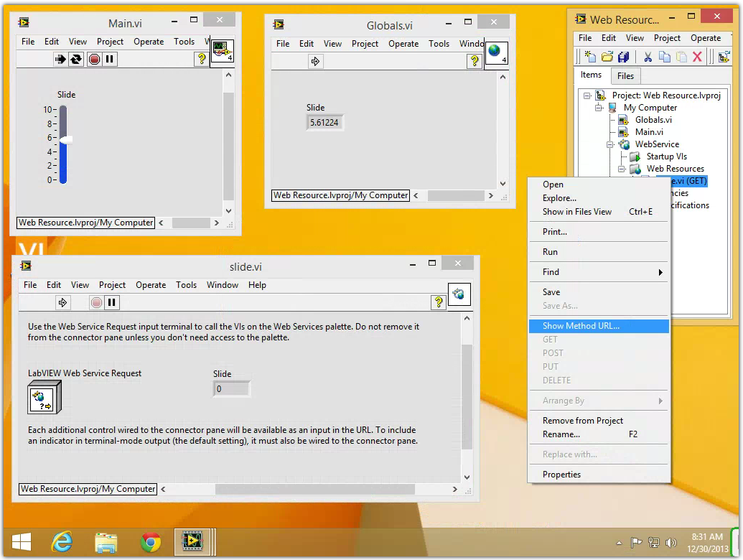The height and width of the screenshot is (560, 743).
Task: Click the Run arrow in Main.vi toolbar
Action: click(61, 60)
